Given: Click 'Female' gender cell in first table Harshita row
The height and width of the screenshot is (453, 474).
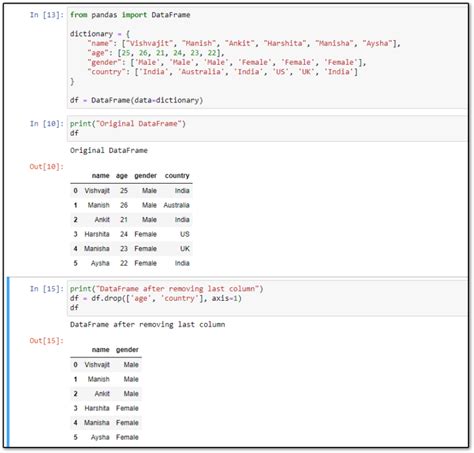Looking at the screenshot, I should pyautogui.click(x=145, y=234).
